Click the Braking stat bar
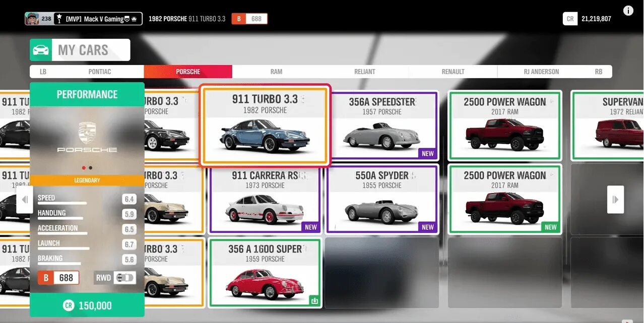The height and width of the screenshot is (323, 644). (59, 264)
